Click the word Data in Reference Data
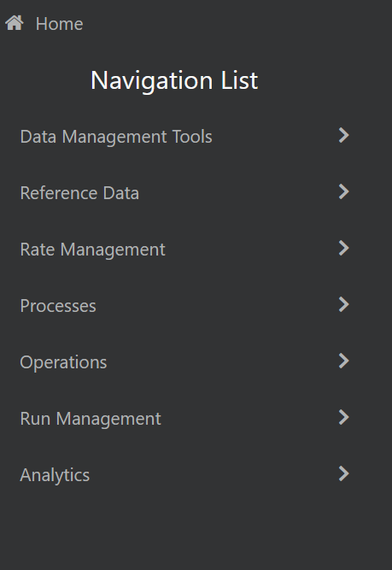The width and height of the screenshot is (392, 570). (121, 193)
